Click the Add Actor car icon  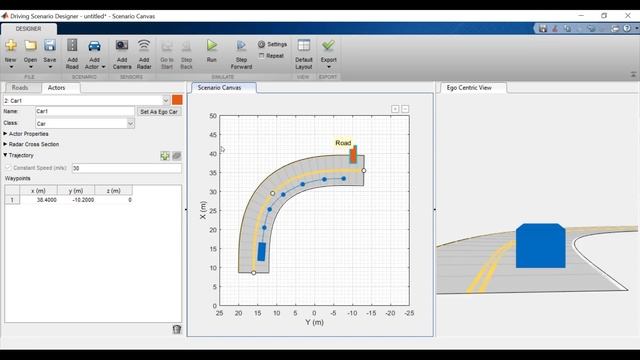[94, 46]
